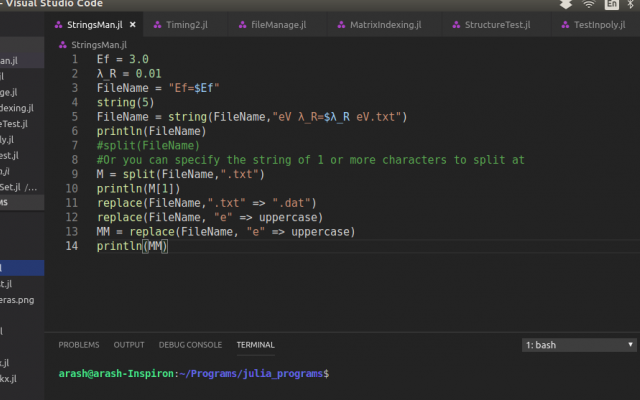640x400 pixels.
Task: Open the Dropbox tray icon
Action: [x=566, y=4]
